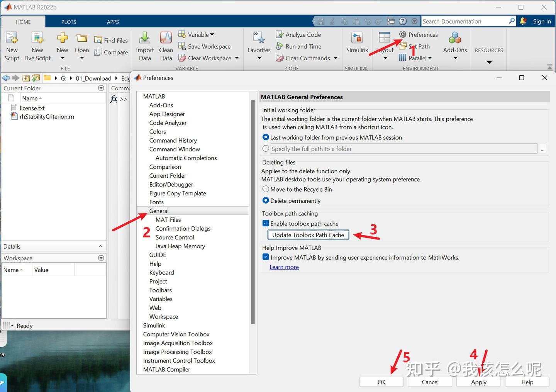Toggle Enable toolbox path cache checkbox
This screenshot has width=556, height=392.
pos(266,223)
